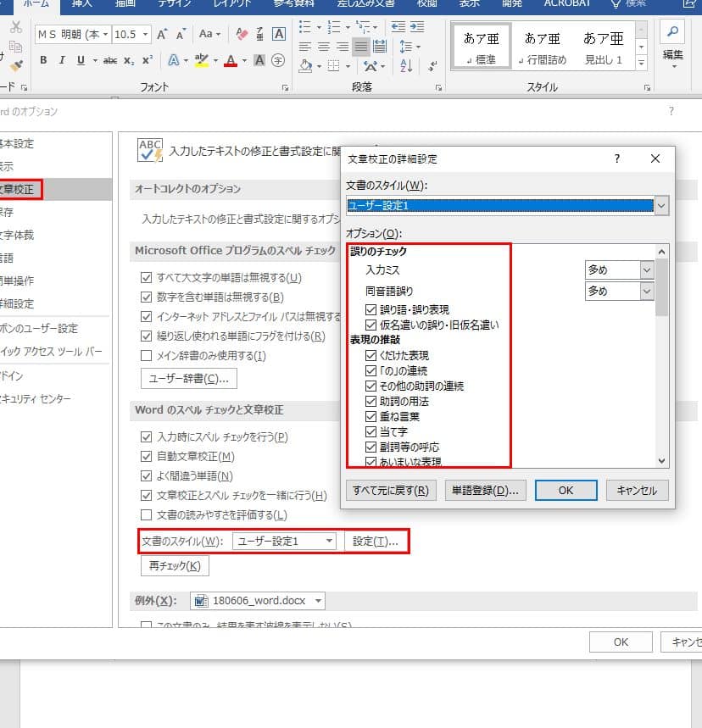Click the justify alignment icon
Viewport: 702px width, 728px height.
pyautogui.click(x=360, y=47)
